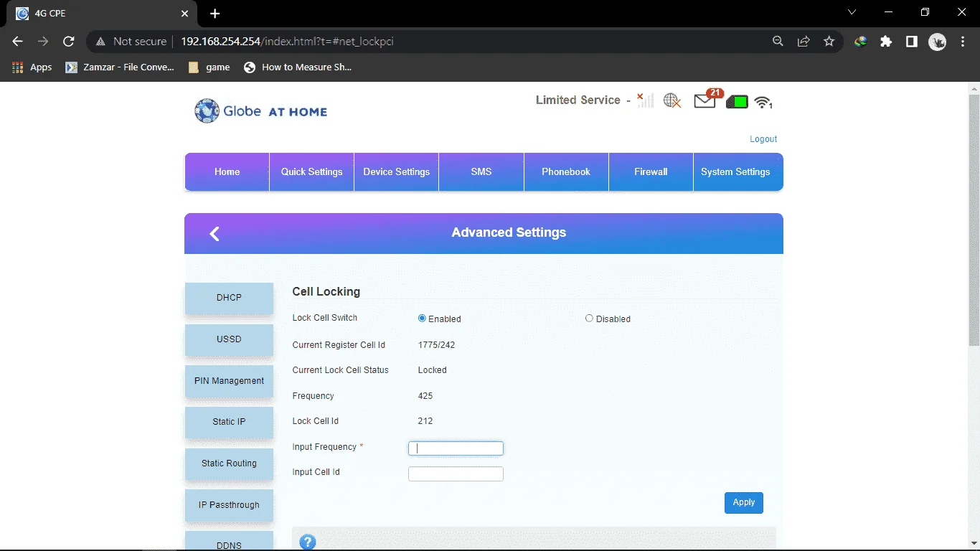Click the lock cell id value 212

tap(425, 421)
